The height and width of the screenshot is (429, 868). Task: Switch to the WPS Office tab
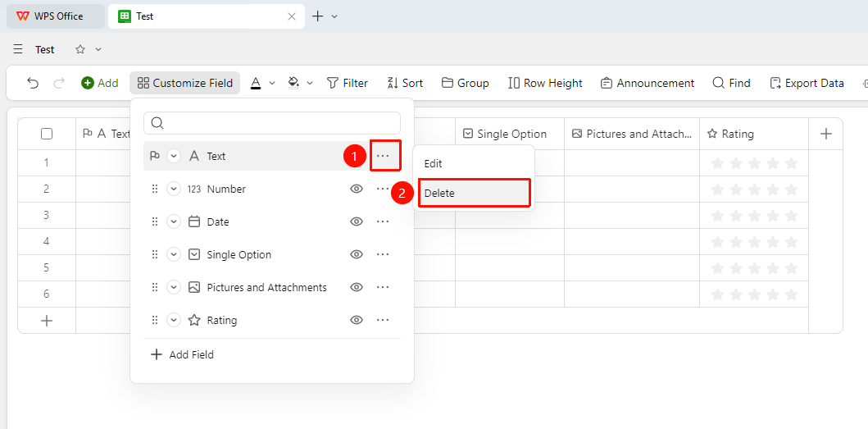point(56,16)
